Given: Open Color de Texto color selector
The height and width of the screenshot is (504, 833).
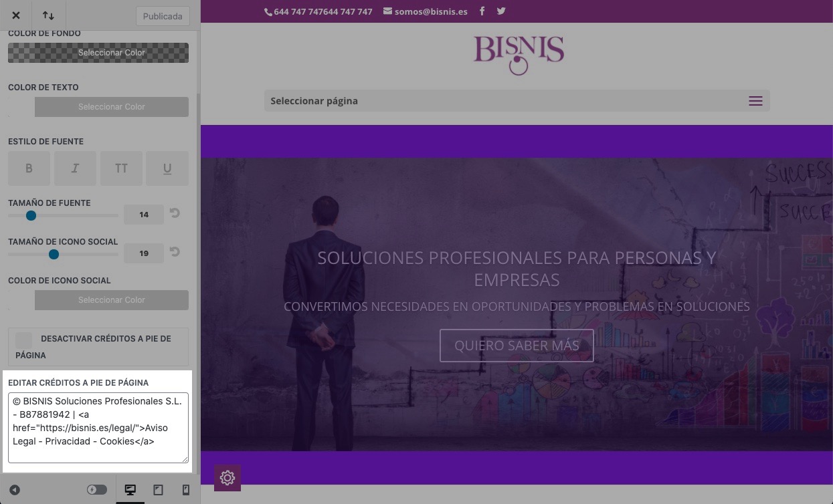Looking at the screenshot, I should click(x=111, y=107).
